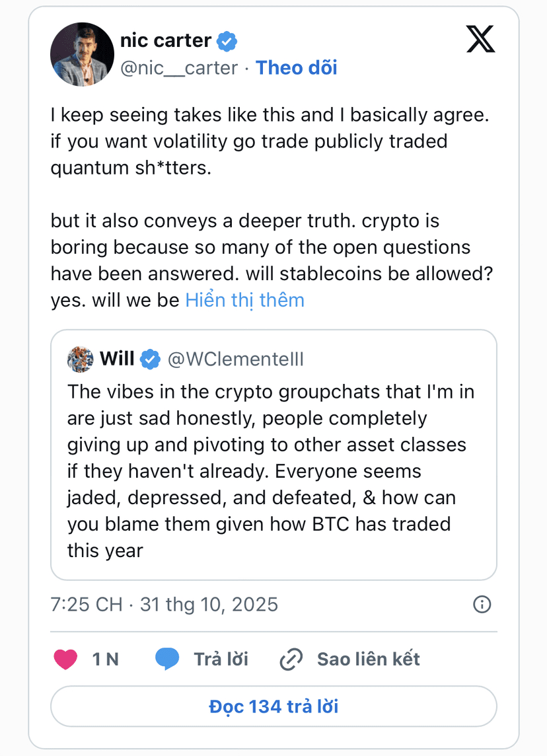Click nic carter's profile avatar

coord(82,54)
